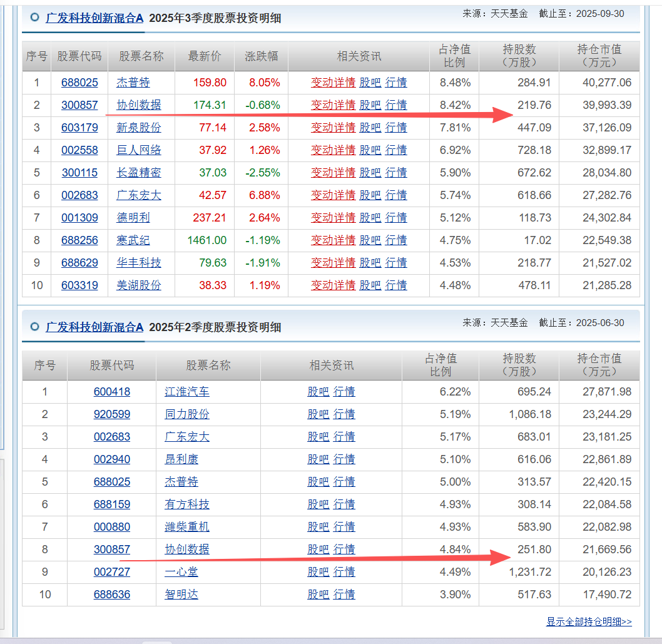Open stock code 300857 in Q3 table
662x644 pixels.
pyautogui.click(x=79, y=105)
